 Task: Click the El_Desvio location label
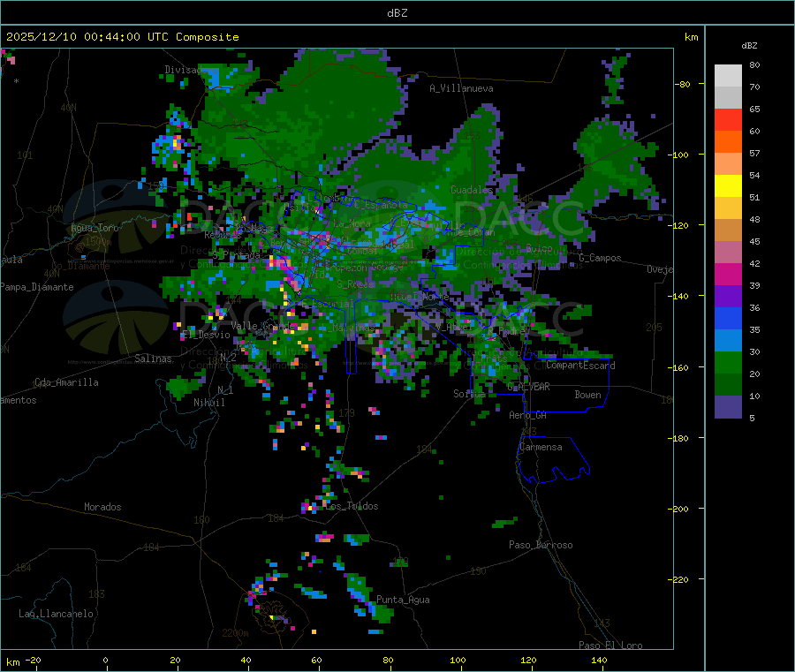pos(206,335)
